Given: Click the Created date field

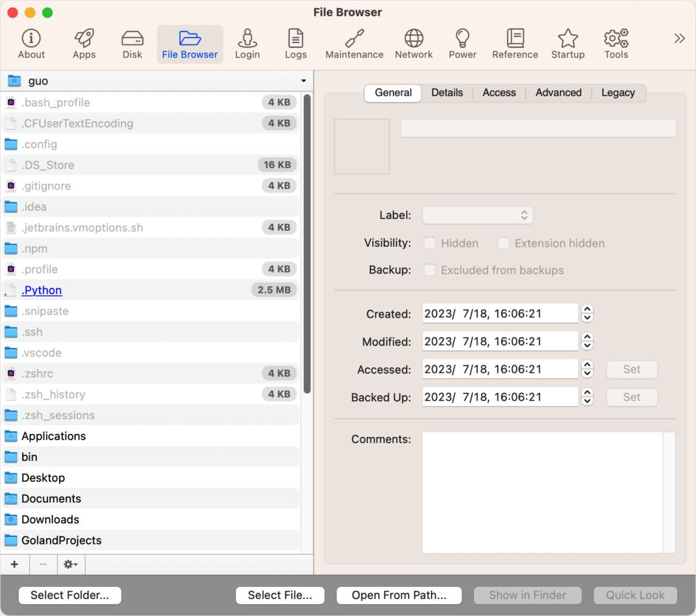Looking at the screenshot, I should (x=501, y=313).
